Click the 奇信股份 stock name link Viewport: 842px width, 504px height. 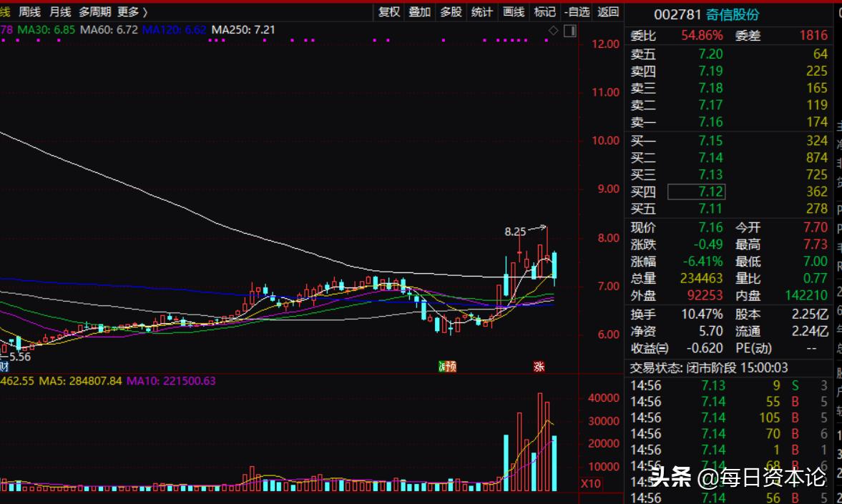coord(733,14)
